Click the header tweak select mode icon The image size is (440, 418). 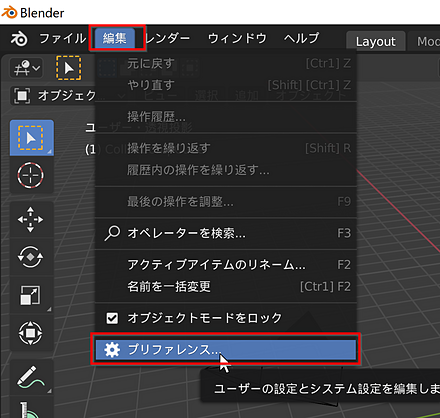click(68, 68)
